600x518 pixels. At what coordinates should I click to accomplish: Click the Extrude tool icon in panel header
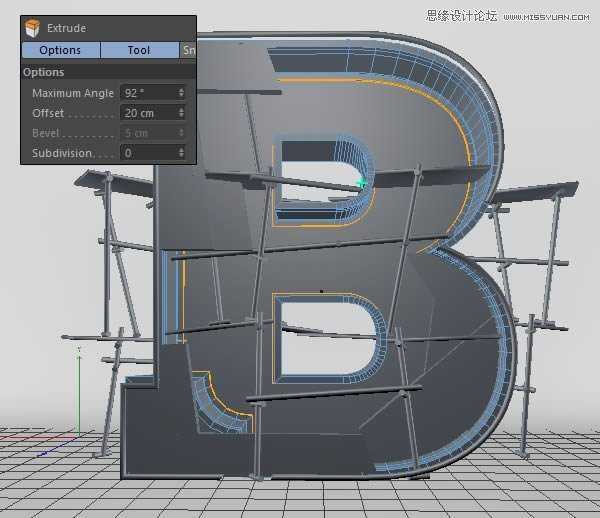tap(33, 28)
